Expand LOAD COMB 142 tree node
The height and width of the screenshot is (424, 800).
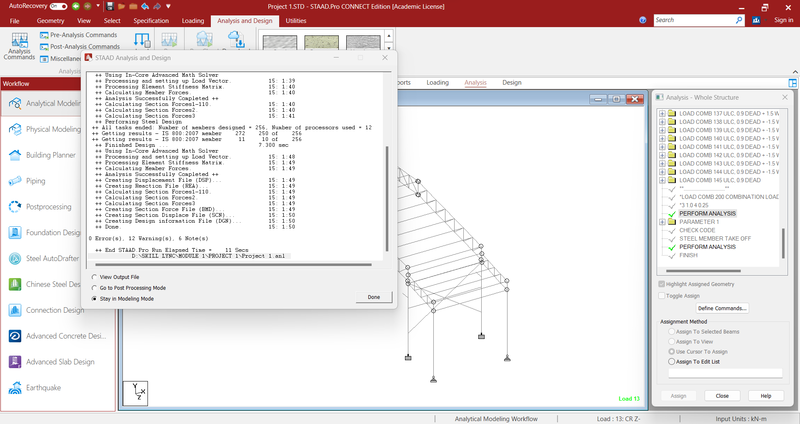coord(662,155)
